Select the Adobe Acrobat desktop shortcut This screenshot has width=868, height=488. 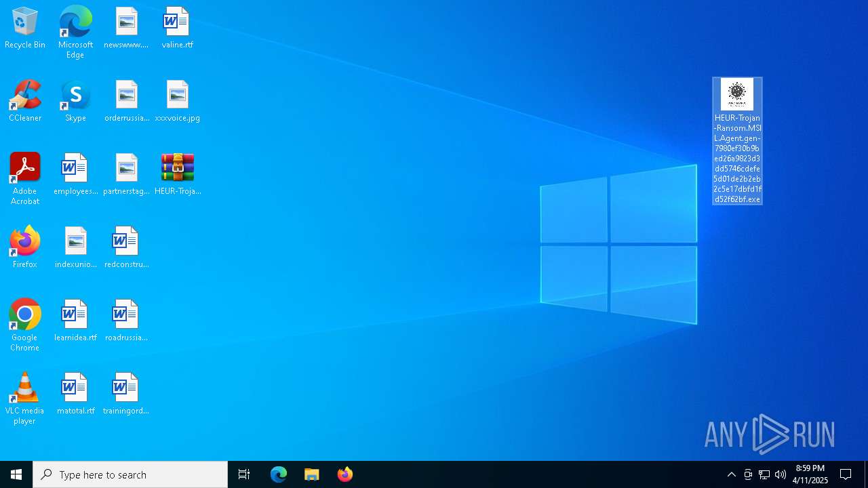pos(25,179)
